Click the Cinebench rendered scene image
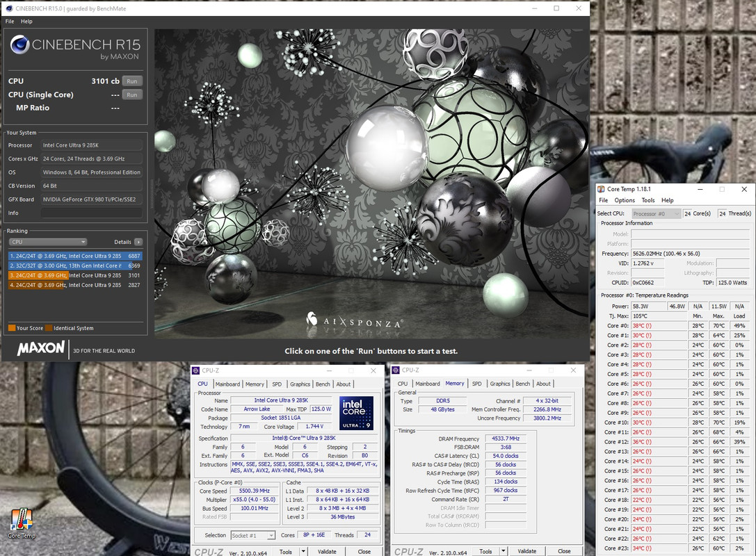The image size is (756, 556). pyautogui.click(x=371, y=183)
